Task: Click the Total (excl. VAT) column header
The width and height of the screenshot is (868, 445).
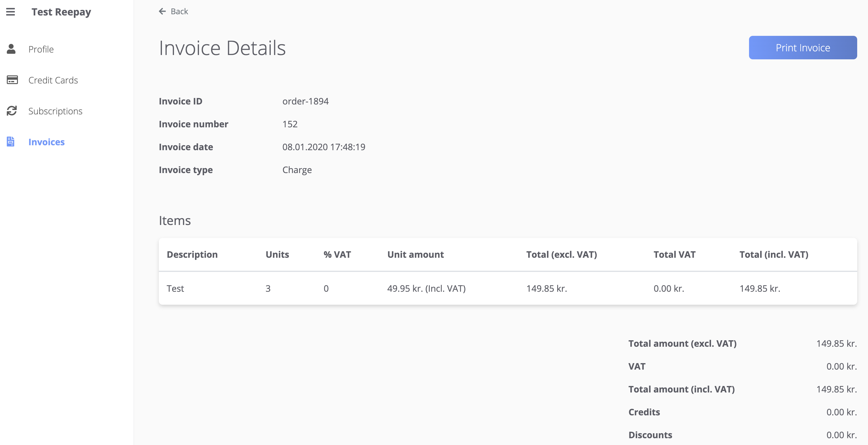Action: tap(561, 254)
